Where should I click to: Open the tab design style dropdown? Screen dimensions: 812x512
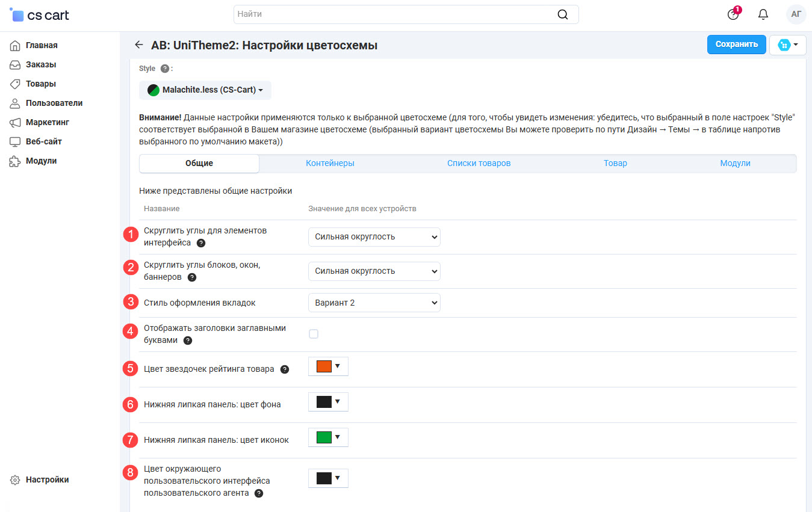pyautogui.click(x=374, y=303)
